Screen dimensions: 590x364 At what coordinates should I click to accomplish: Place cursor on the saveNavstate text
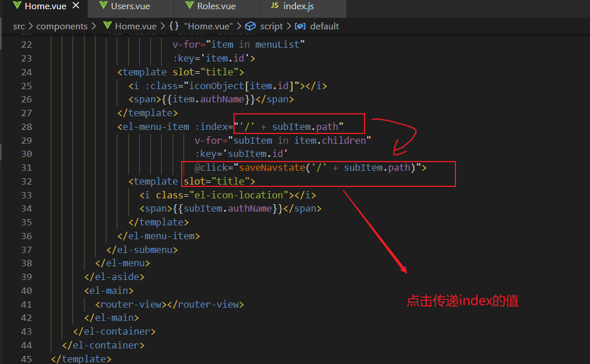(x=272, y=167)
